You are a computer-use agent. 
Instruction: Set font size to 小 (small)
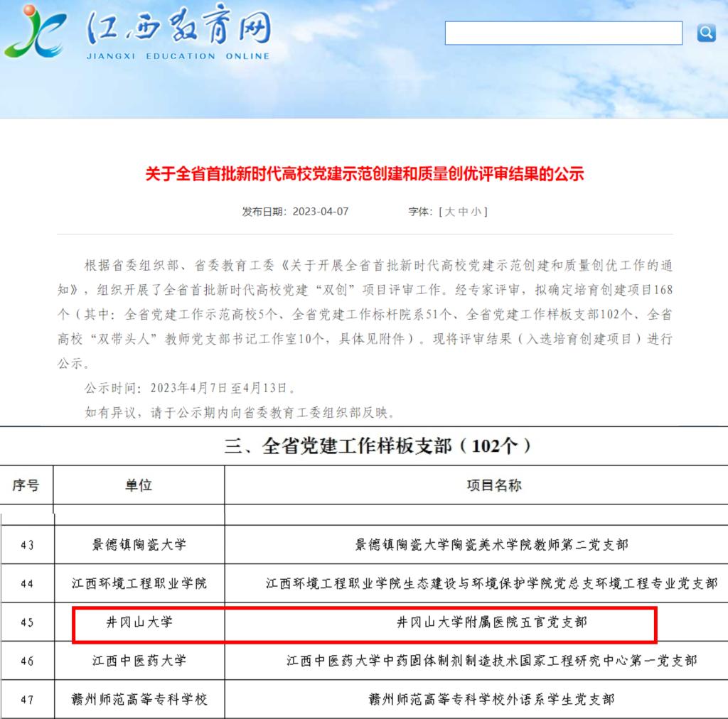(x=476, y=212)
